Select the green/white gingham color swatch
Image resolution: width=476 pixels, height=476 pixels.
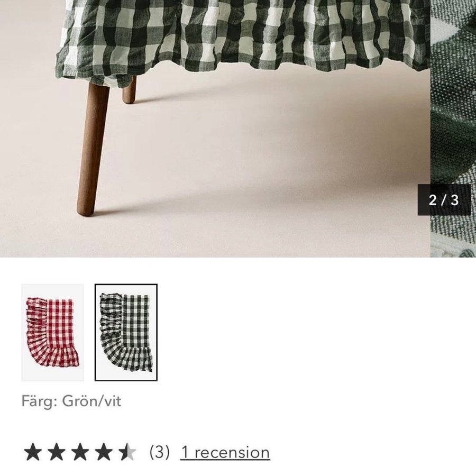coord(126,333)
